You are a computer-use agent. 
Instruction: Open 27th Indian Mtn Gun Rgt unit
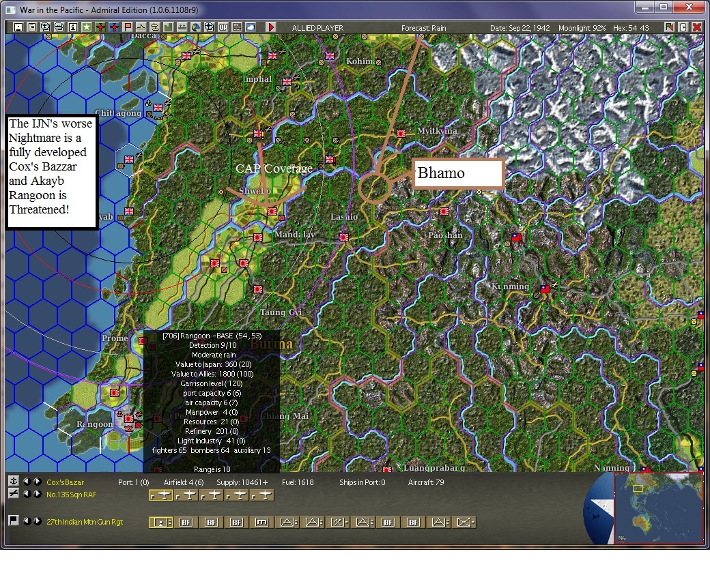(x=85, y=522)
